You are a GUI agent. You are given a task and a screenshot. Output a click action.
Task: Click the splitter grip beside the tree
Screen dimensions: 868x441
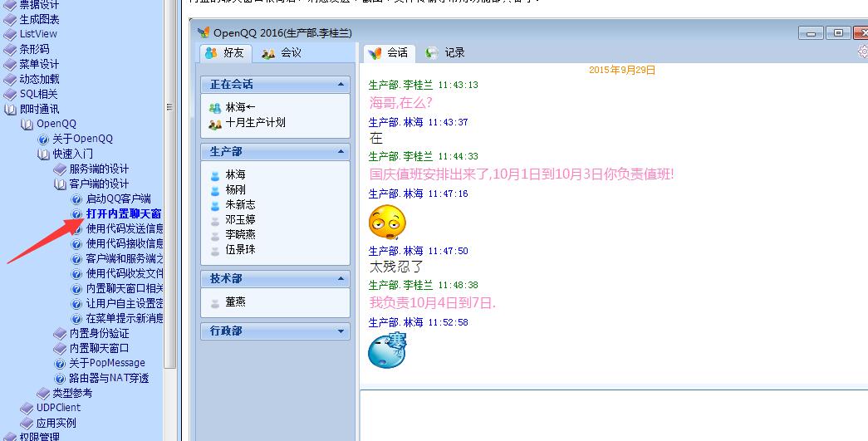(169, 107)
